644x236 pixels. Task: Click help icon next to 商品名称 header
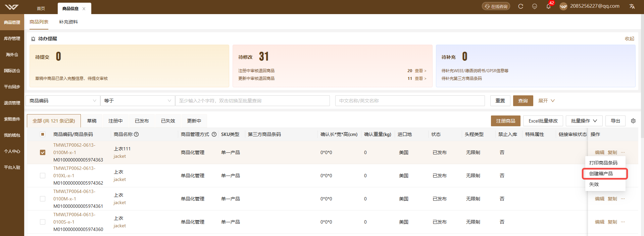coord(136,134)
